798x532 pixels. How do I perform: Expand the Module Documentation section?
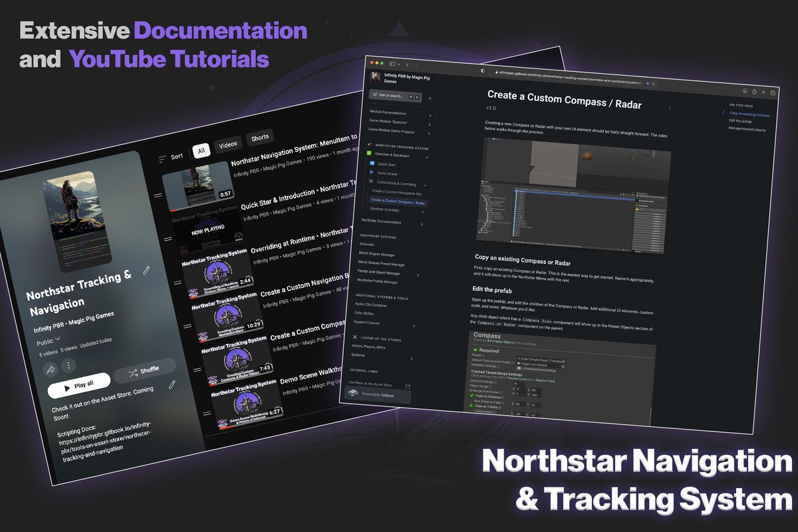pos(430,116)
